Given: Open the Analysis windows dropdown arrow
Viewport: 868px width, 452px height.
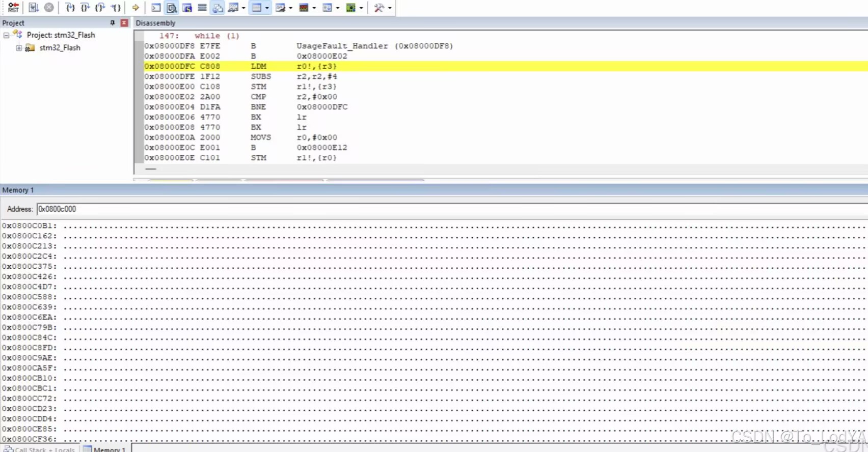Looking at the screenshot, I should [314, 8].
